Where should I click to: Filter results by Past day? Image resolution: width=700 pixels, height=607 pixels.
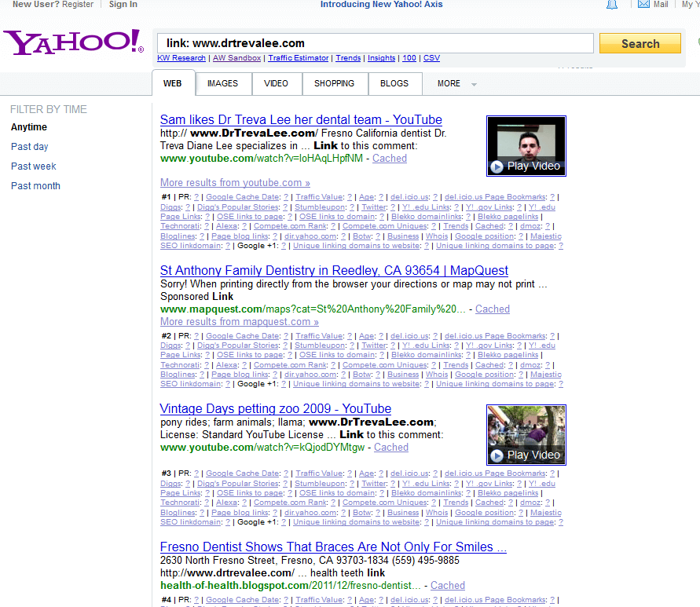[x=30, y=147]
